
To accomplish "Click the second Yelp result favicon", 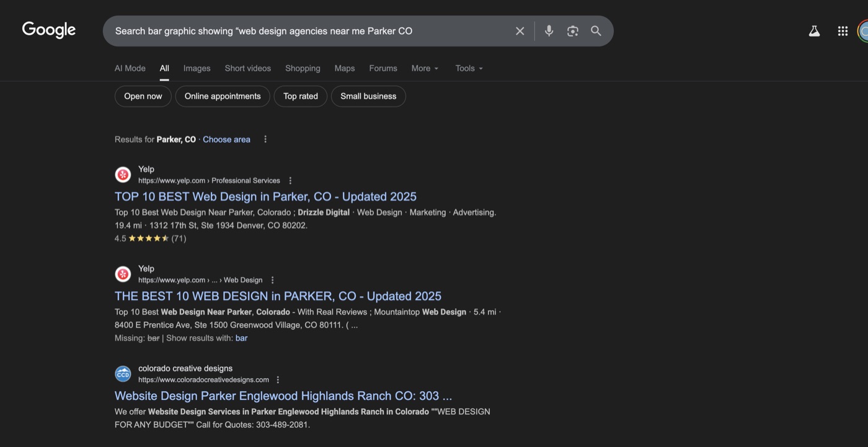I will point(123,274).
